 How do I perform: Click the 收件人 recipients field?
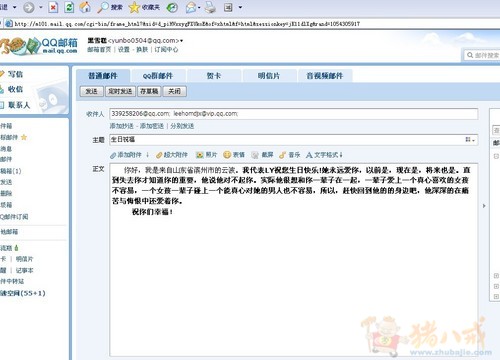point(294,114)
